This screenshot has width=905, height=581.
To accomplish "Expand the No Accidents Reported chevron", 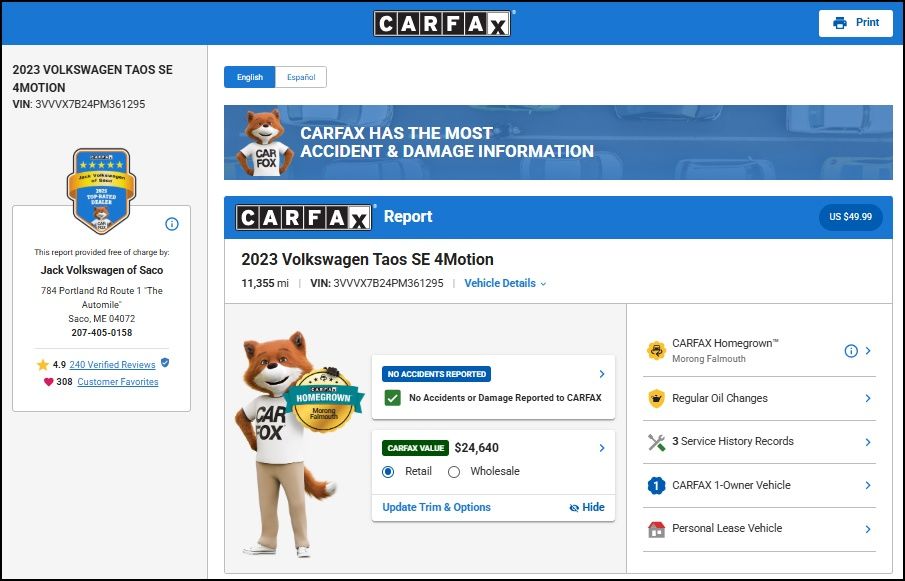I will pos(602,374).
